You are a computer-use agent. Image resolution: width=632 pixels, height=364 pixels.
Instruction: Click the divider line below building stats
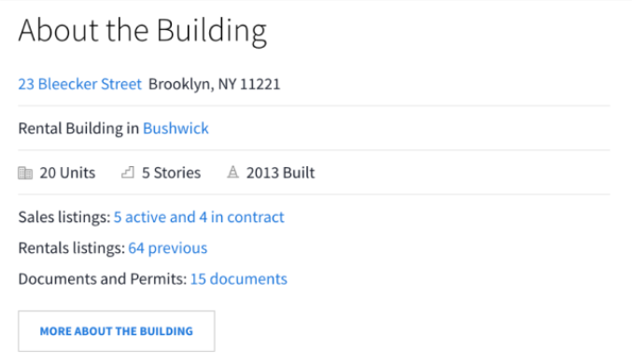[x=314, y=194]
